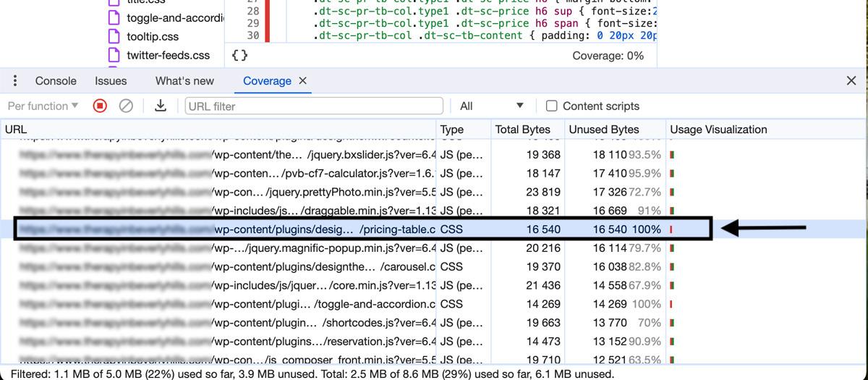Screen dimensions: 868x380
Task: Sort by Unused Bytes column header
Action: [x=615, y=130]
